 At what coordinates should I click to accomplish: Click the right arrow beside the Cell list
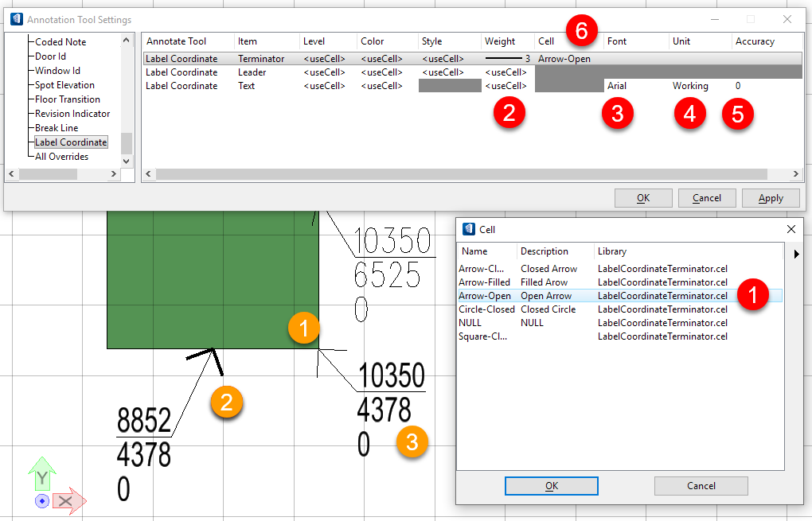[796, 254]
